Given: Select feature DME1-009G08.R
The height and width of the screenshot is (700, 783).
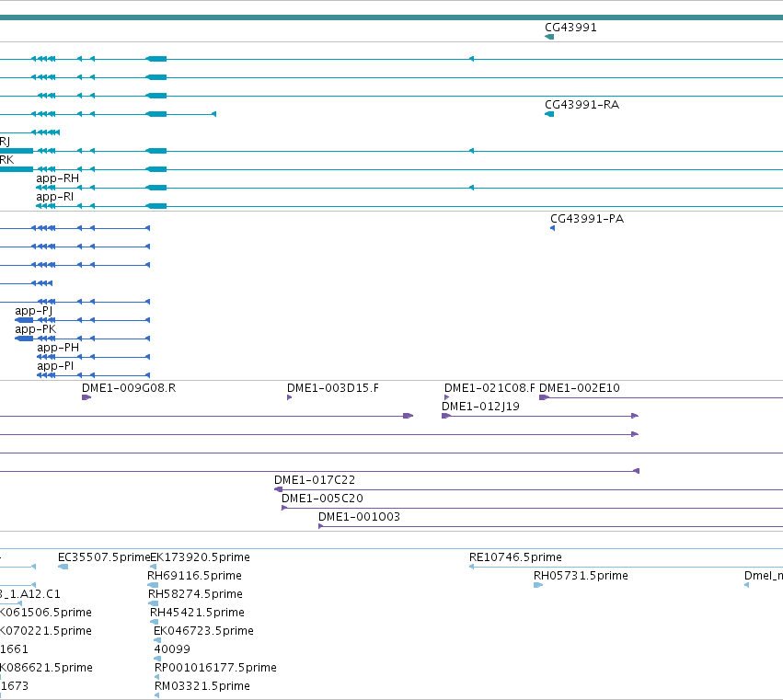Looking at the screenshot, I should [129, 388].
